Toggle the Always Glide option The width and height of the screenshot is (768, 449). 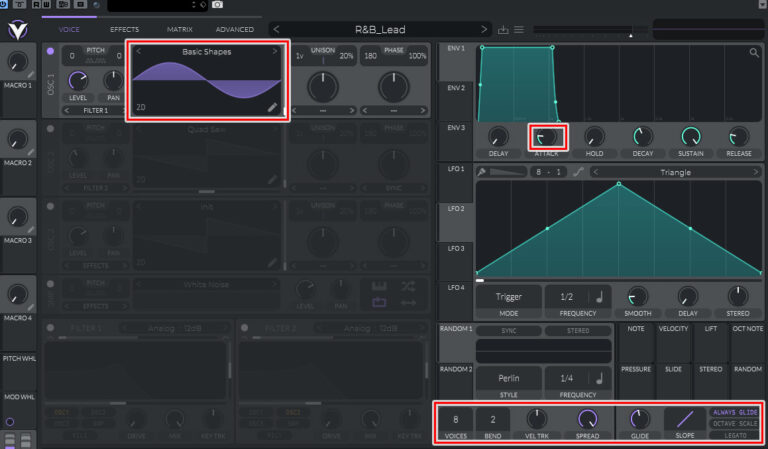coord(734,412)
